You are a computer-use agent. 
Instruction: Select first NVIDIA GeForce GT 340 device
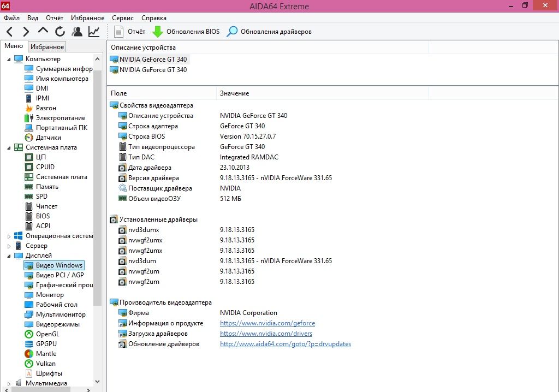coord(148,59)
